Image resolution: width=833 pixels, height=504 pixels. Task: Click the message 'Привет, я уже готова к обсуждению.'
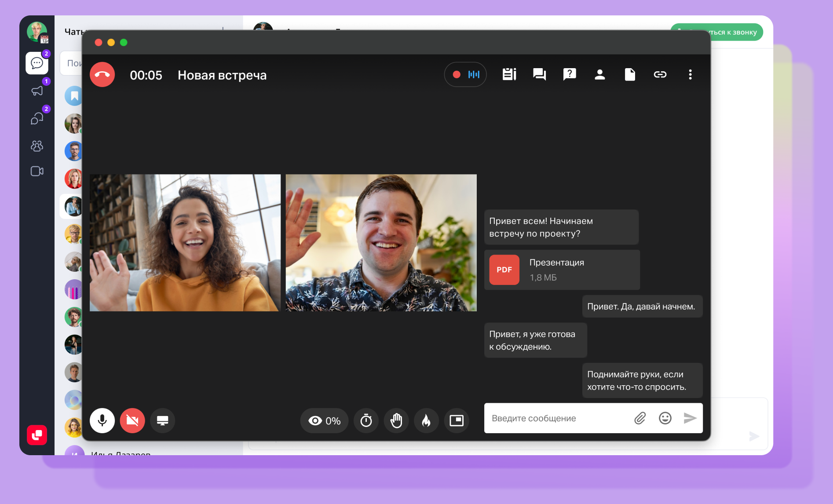click(x=536, y=340)
